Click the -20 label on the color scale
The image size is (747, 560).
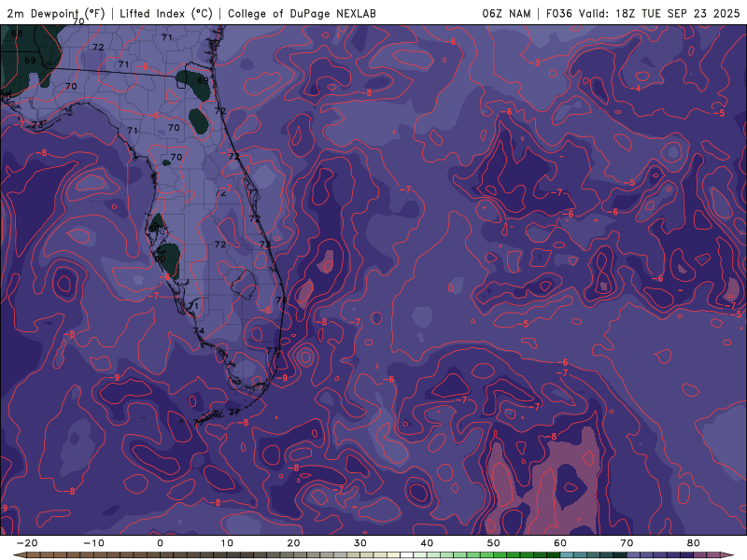(27, 543)
